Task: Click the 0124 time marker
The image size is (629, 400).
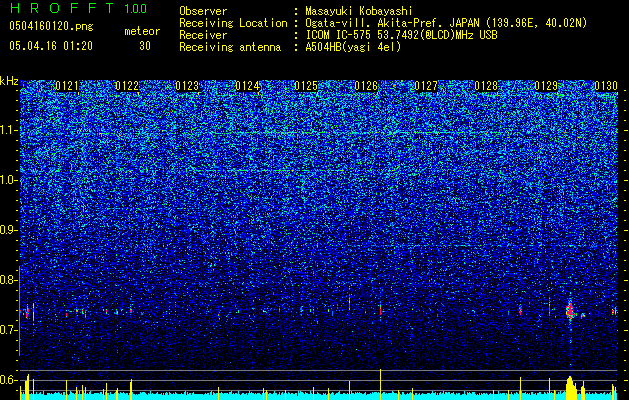Action: (x=247, y=86)
